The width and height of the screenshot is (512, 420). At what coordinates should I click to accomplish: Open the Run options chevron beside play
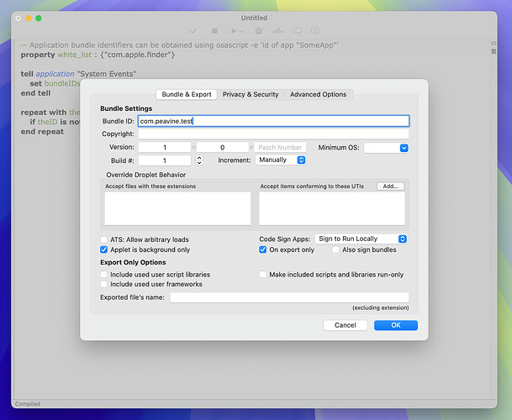241,31
